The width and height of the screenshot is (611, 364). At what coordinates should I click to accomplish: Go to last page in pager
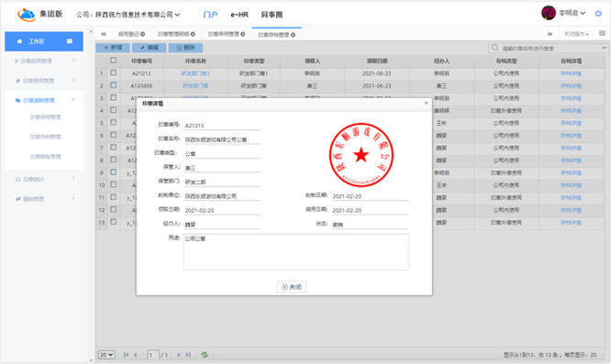[188, 355]
